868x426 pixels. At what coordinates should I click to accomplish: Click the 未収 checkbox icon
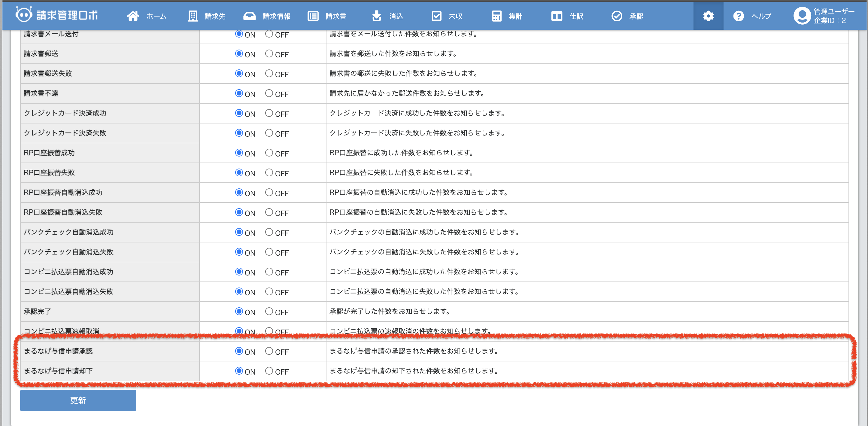coord(436,16)
